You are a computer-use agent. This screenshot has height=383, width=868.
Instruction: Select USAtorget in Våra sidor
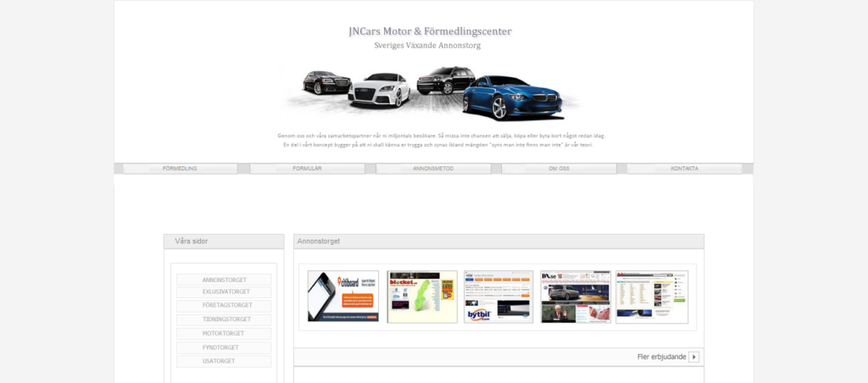[x=224, y=361]
